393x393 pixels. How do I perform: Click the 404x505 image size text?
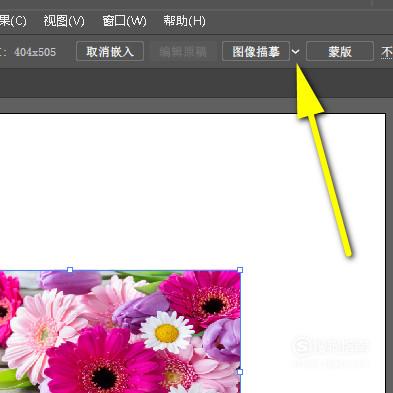(x=35, y=52)
